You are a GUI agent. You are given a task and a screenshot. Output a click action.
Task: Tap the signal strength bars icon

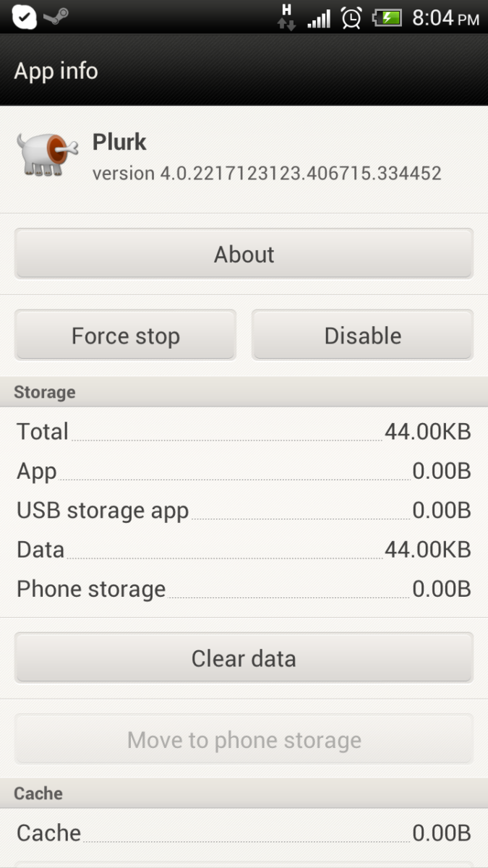coord(318,17)
